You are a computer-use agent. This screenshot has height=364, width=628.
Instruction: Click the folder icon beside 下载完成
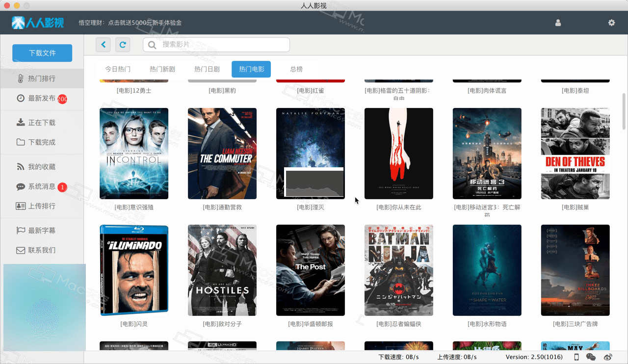click(x=21, y=142)
